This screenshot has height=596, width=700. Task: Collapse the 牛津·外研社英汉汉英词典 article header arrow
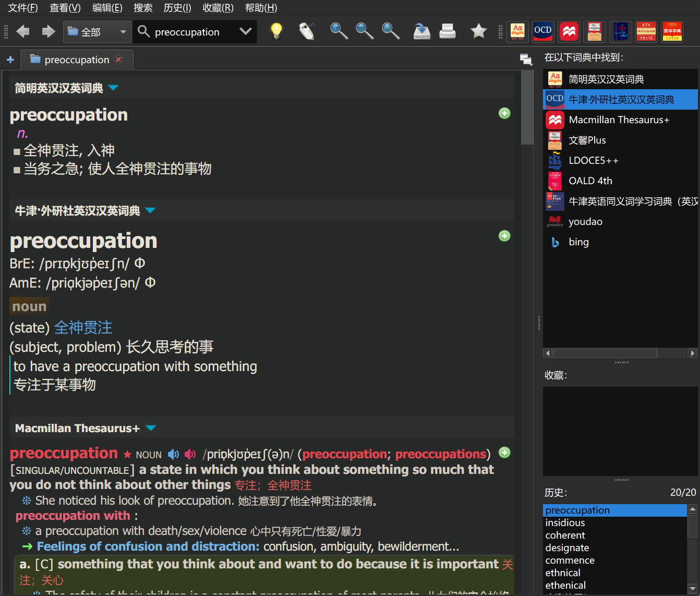[x=150, y=210]
